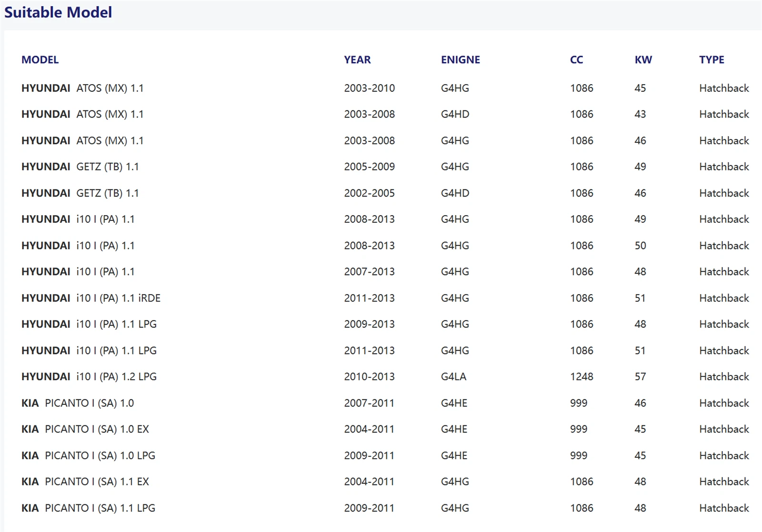Select KW '45' in ATOS 2003-2010 row
The height and width of the screenshot is (532, 762).
coord(640,88)
